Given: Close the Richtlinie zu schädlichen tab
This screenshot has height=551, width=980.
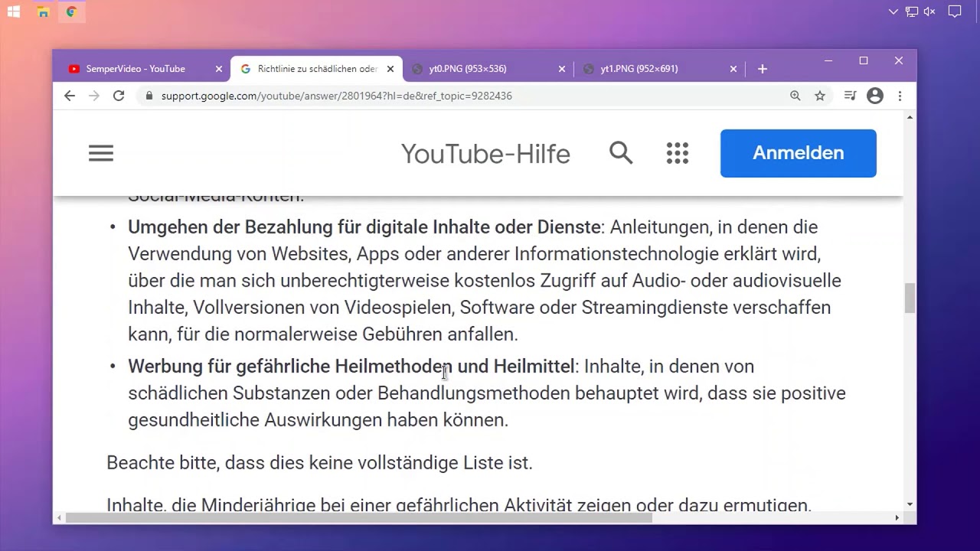Looking at the screenshot, I should point(390,69).
